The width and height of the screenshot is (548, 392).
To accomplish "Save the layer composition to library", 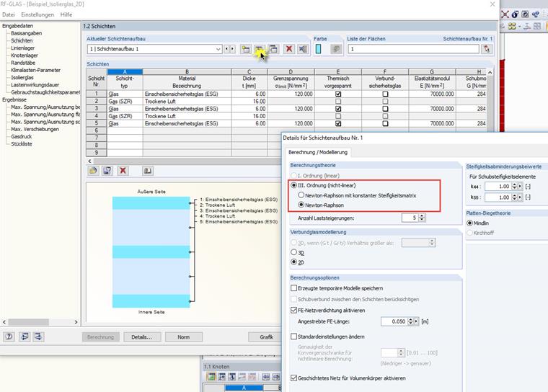I will (107, 171).
